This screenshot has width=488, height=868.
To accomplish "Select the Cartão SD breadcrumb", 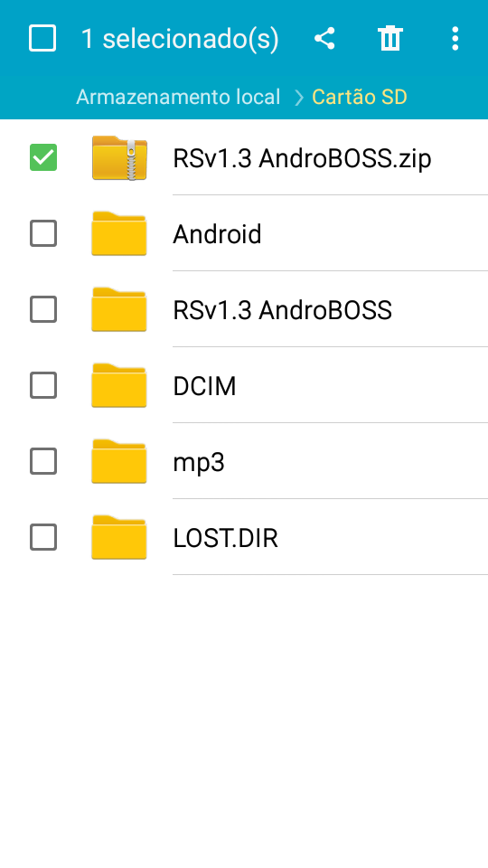I will (360, 97).
